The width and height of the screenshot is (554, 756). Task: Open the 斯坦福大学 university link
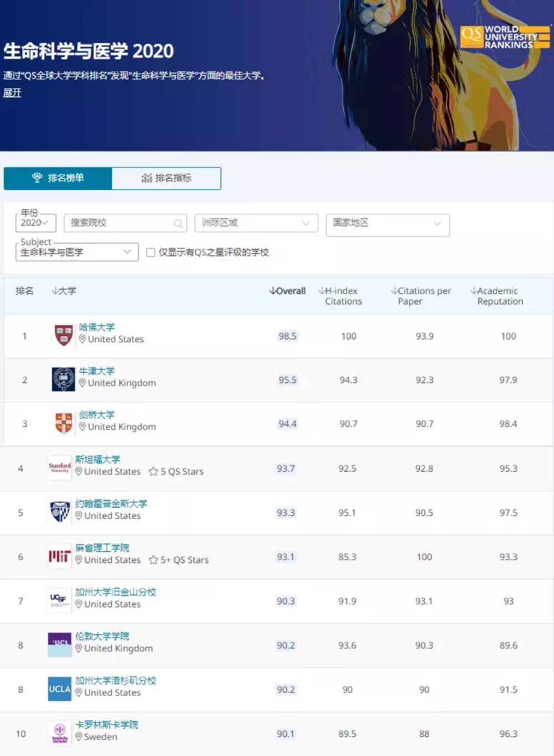pyautogui.click(x=98, y=459)
